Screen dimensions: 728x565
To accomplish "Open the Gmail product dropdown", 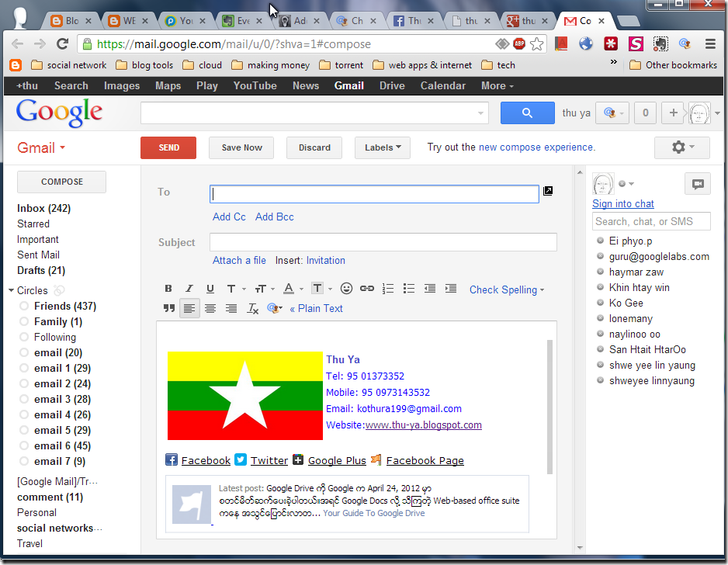I will click(x=41, y=147).
